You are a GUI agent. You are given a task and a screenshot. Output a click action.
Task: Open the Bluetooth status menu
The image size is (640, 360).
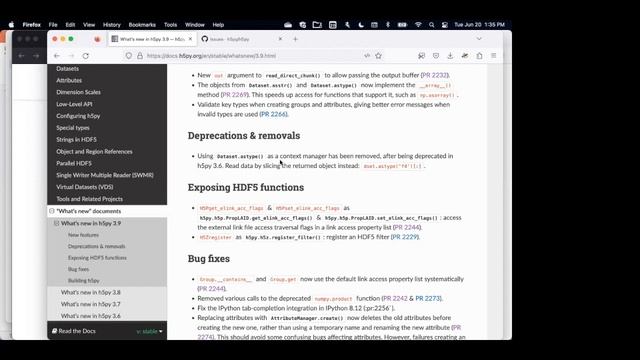coord(388,25)
